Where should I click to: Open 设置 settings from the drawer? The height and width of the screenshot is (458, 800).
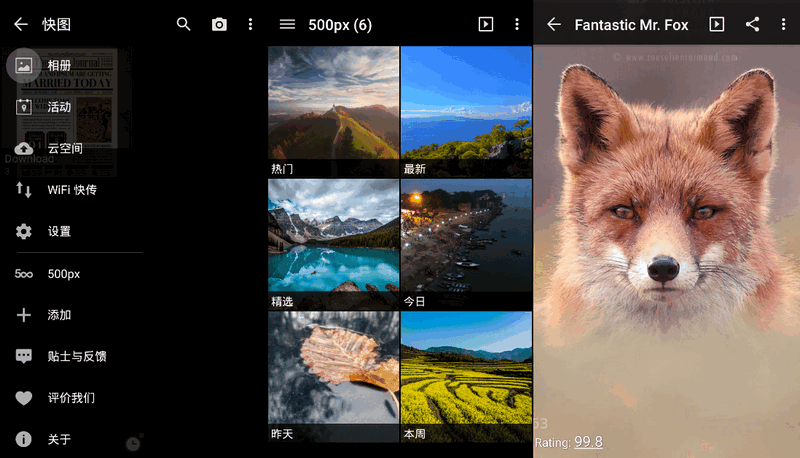[x=59, y=231]
